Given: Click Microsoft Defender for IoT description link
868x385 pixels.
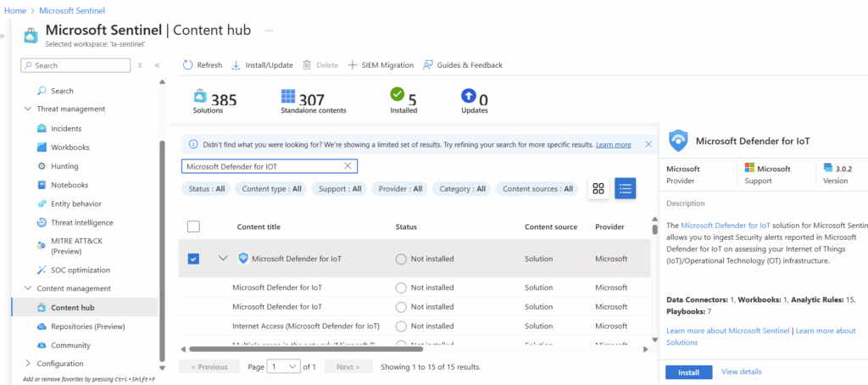Looking at the screenshot, I should pos(726,226).
